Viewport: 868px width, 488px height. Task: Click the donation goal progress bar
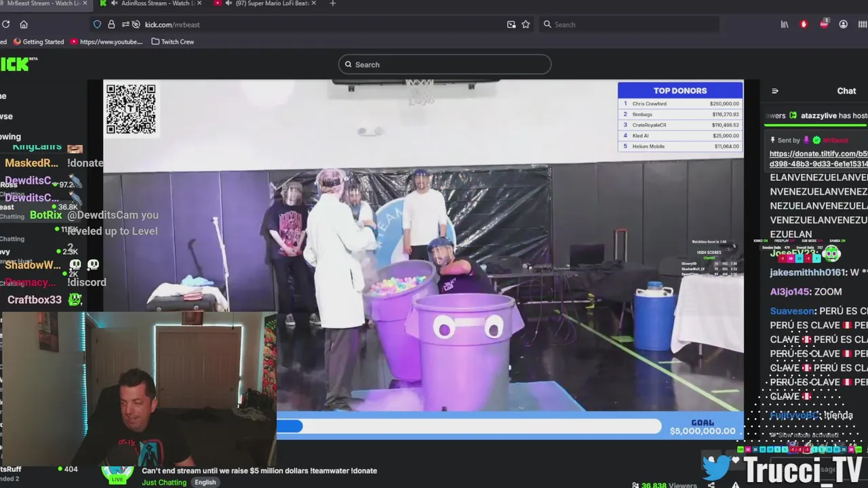469,426
